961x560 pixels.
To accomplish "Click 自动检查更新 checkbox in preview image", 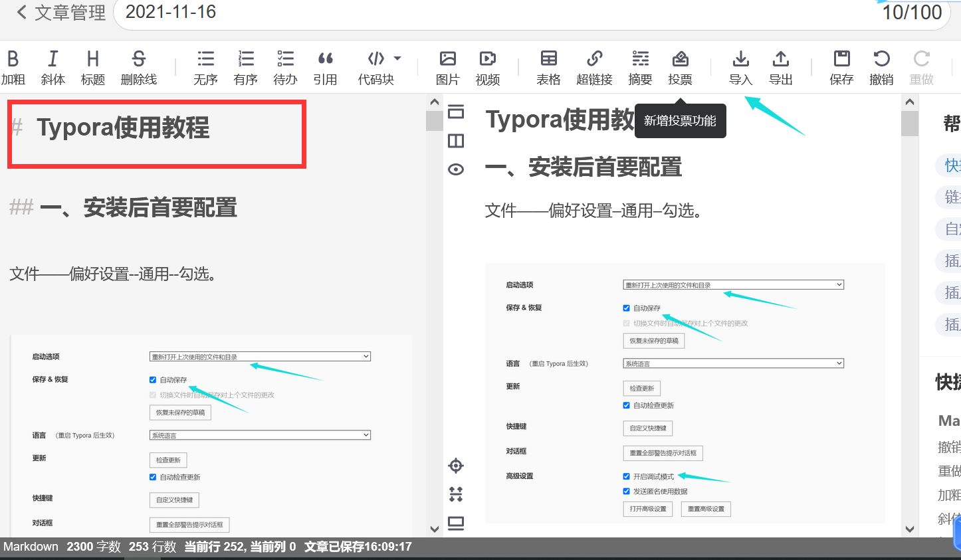I will tap(626, 405).
